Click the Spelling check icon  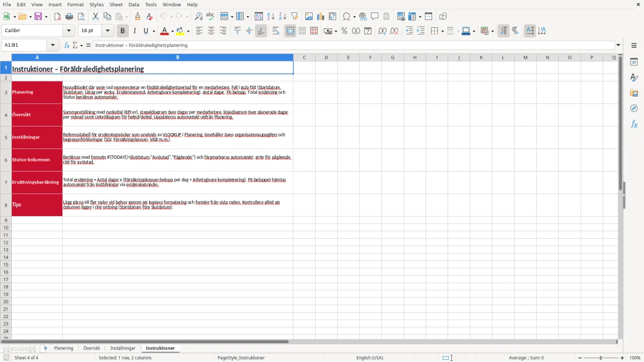(x=210, y=17)
